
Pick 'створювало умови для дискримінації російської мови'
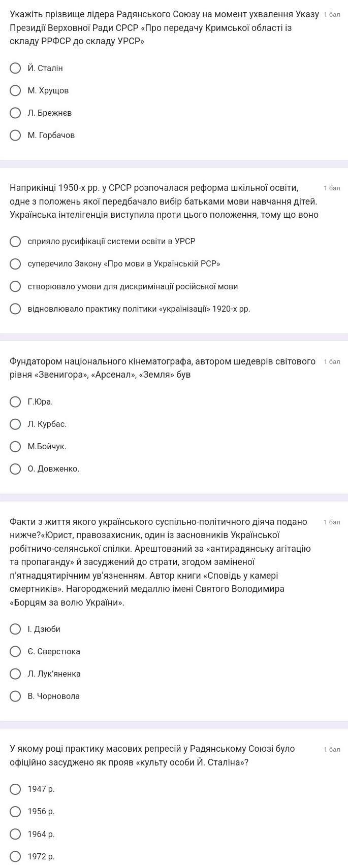tap(16, 286)
